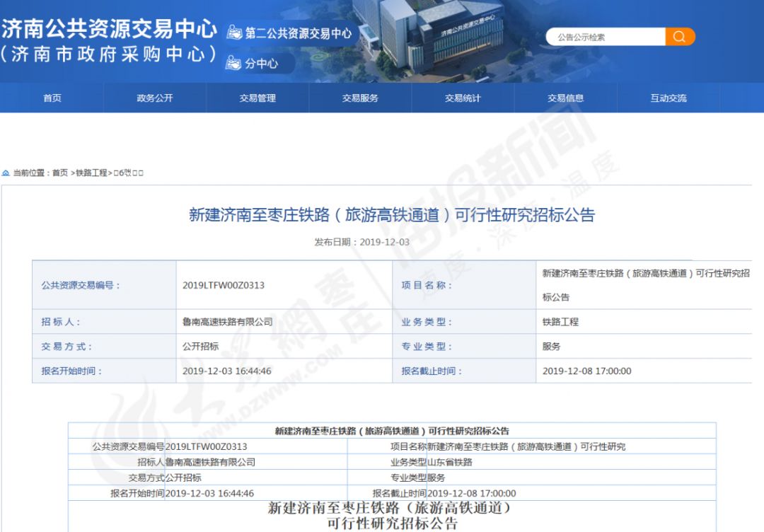Click the 服务 value in upper table
The image size is (764, 532).
(x=551, y=347)
